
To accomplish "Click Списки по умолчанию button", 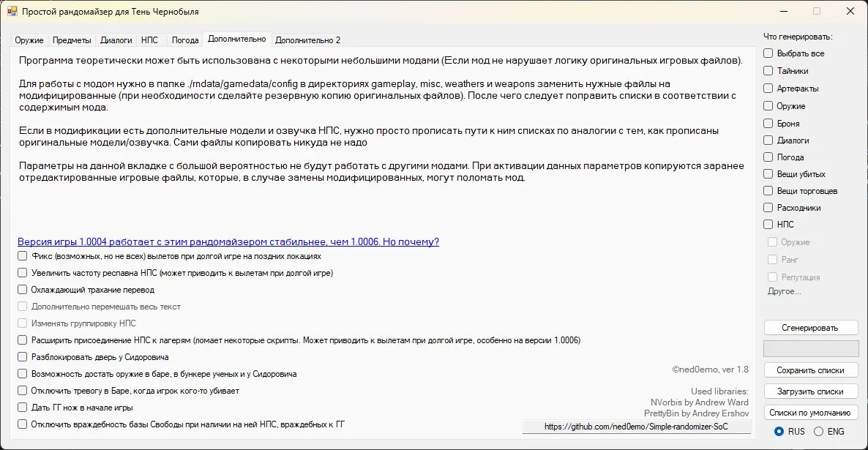I will tap(810, 413).
